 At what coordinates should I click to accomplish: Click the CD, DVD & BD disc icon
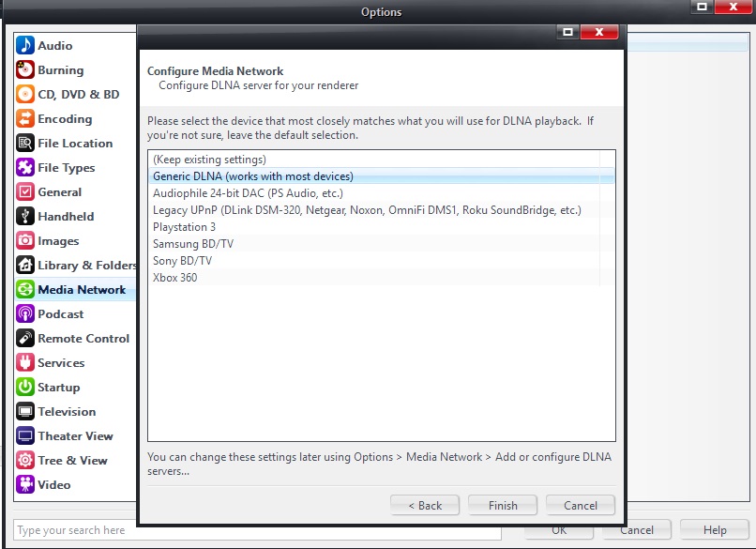click(x=25, y=95)
